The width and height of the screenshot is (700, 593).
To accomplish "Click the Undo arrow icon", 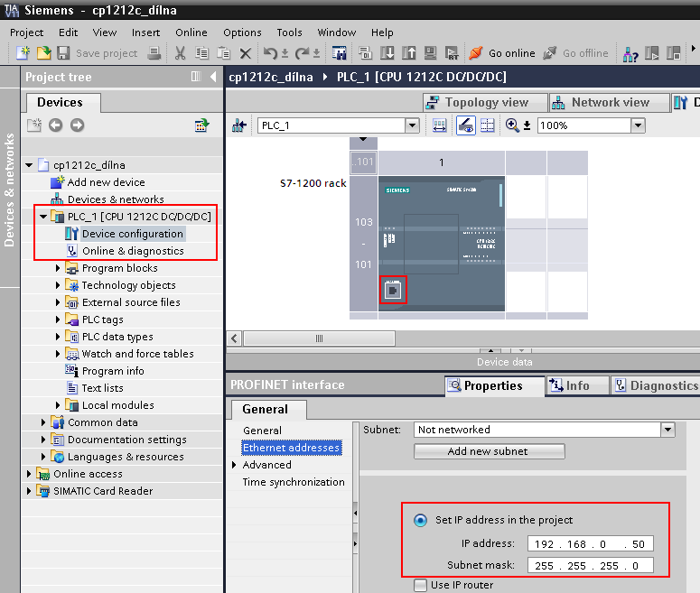I will click(x=270, y=53).
